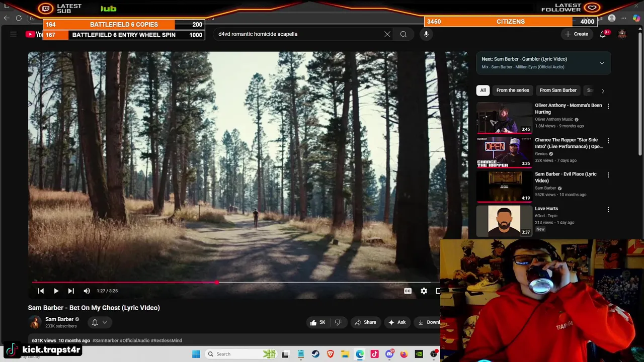The image size is (644, 362).
Task: Open Firefox from the taskbar
Action: pos(404,354)
